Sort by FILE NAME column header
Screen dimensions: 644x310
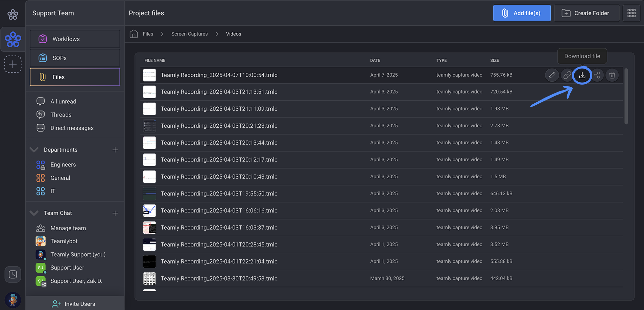pyautogui.click(x=155, y=60)
